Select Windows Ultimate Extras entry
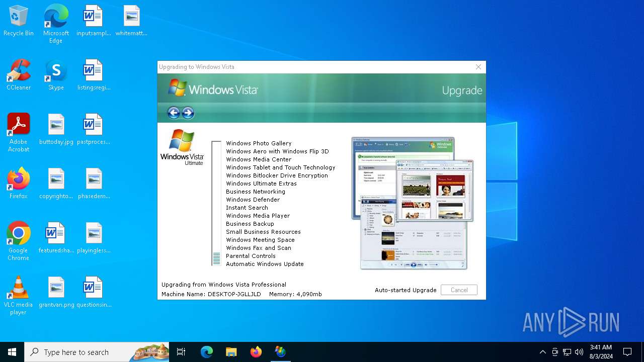Screen dimensions: 644x362 261,184
